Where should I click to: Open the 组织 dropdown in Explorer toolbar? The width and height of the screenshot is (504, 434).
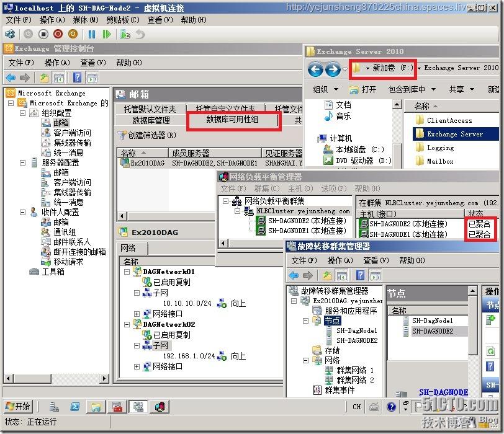325,89
